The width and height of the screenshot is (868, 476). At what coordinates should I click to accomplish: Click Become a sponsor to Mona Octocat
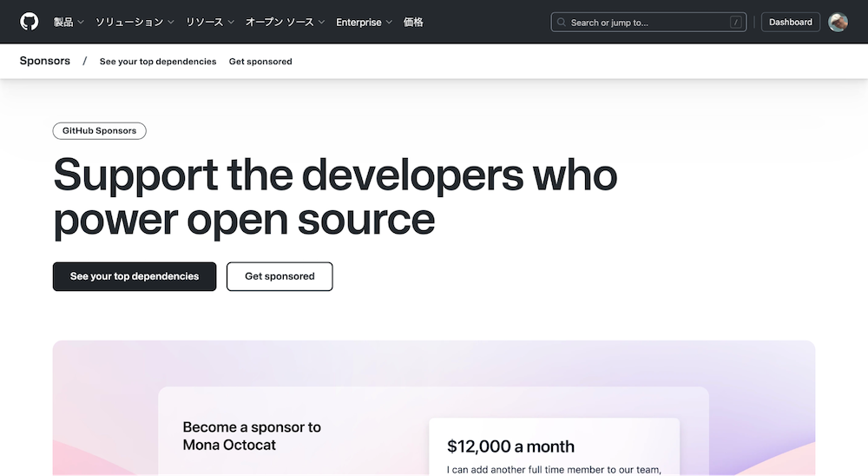click(252, 436)
